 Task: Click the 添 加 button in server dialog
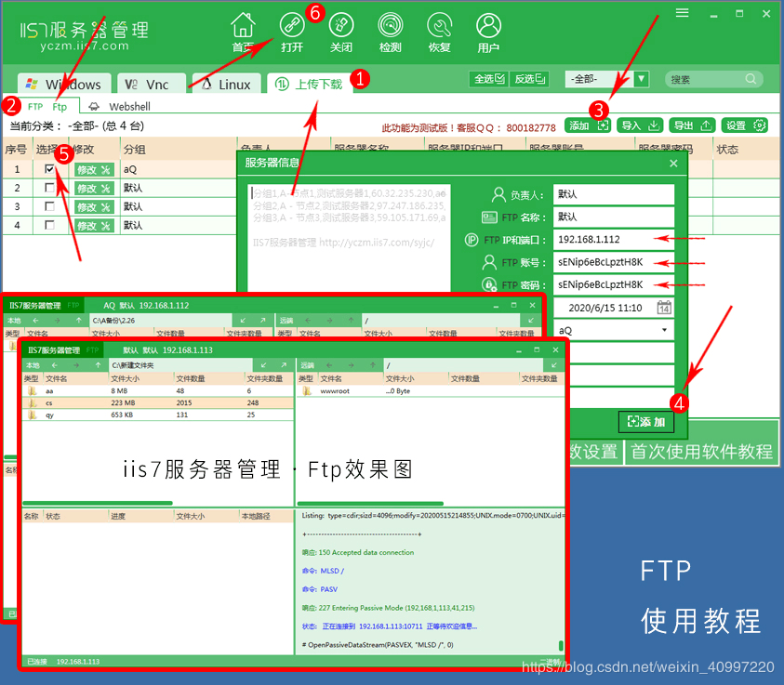646,422
